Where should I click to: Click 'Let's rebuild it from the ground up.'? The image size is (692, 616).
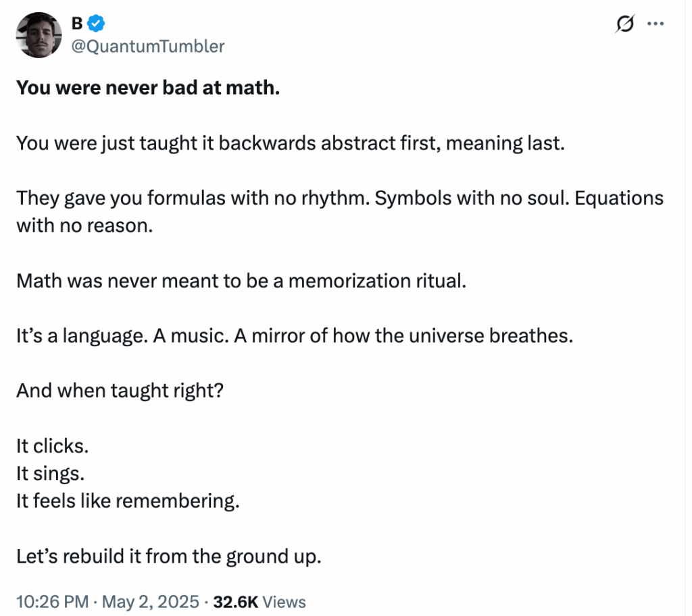[169, 556]
